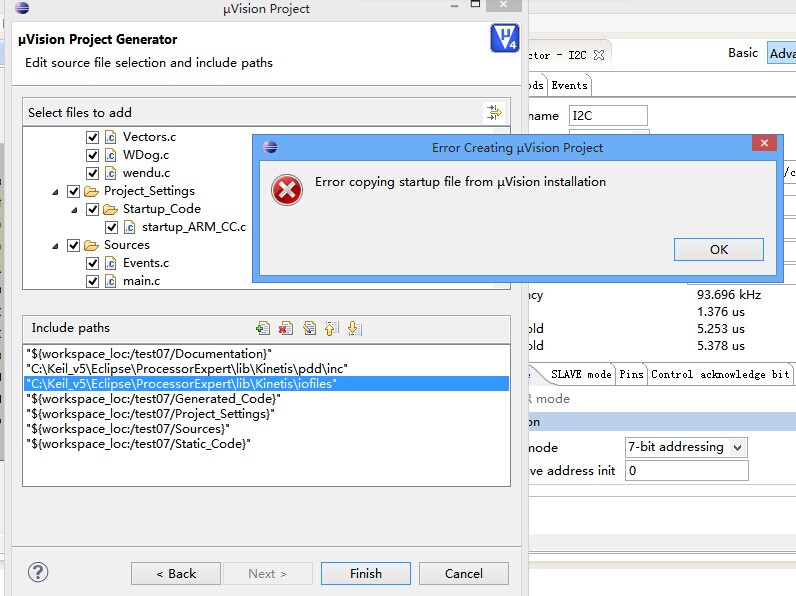Select the startup_ARM_CC.c file row
Viewport: 796px width, 596px height.
[194, 227]
